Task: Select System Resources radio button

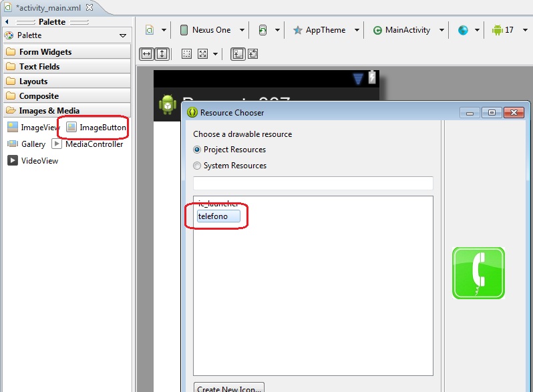Action: [197, 166]
